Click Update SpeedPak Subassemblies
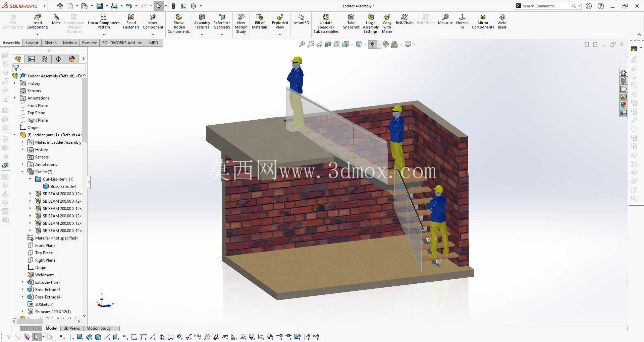The width and height of the screenshot is (644, 342). click(x=326, y=23)
